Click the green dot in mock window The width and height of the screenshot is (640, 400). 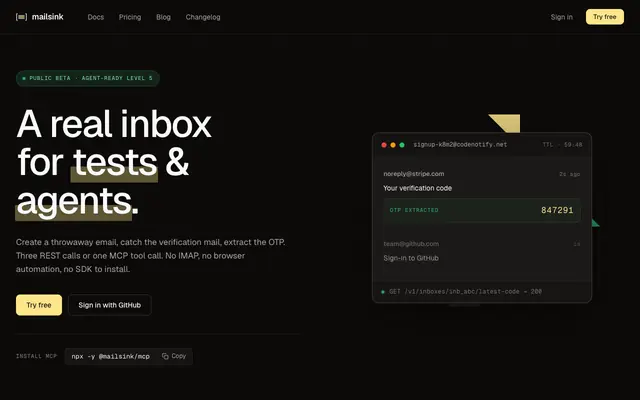point(402,145)
